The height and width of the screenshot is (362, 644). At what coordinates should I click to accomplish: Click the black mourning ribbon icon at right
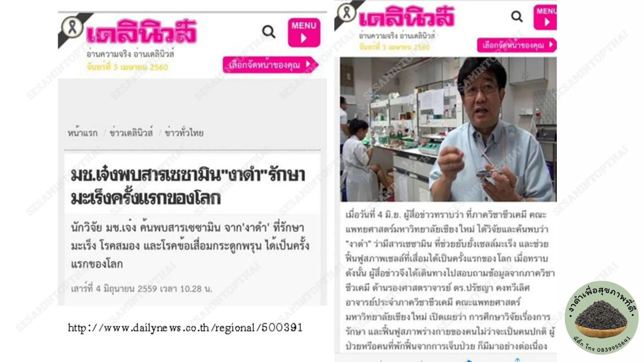pos(346,12)
